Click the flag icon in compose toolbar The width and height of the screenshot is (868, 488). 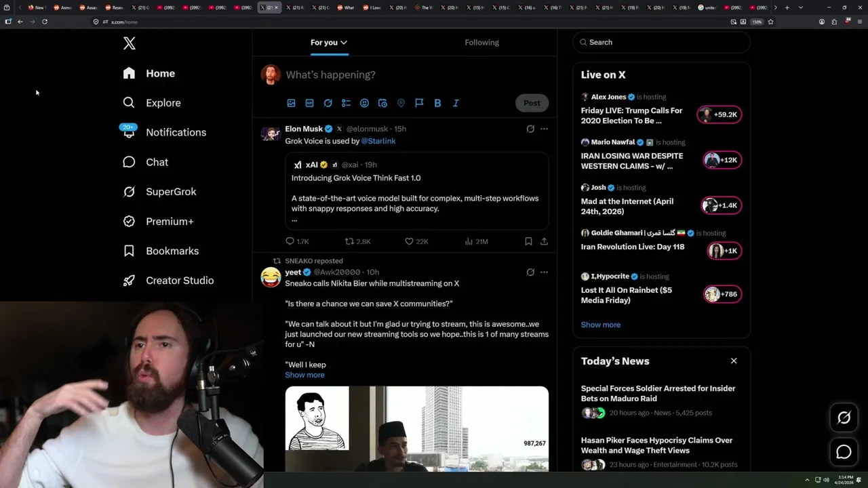[x=419, y=103]
